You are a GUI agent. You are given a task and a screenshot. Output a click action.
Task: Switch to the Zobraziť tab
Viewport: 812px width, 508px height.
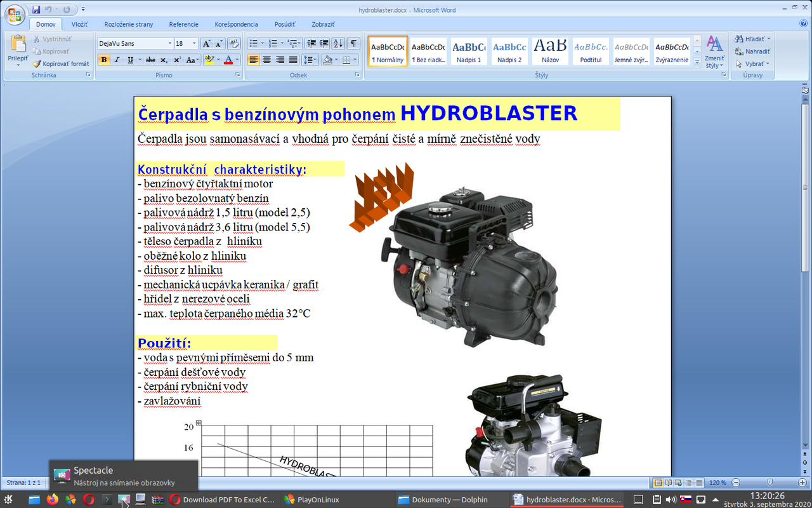click(324, 24)
